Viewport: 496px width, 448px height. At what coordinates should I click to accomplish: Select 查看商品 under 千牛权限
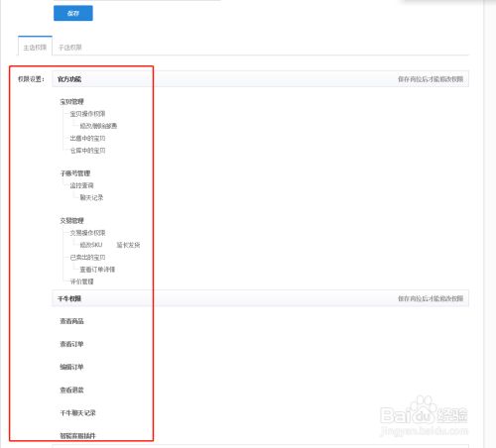pyautogui.click(x=71, y=321)
